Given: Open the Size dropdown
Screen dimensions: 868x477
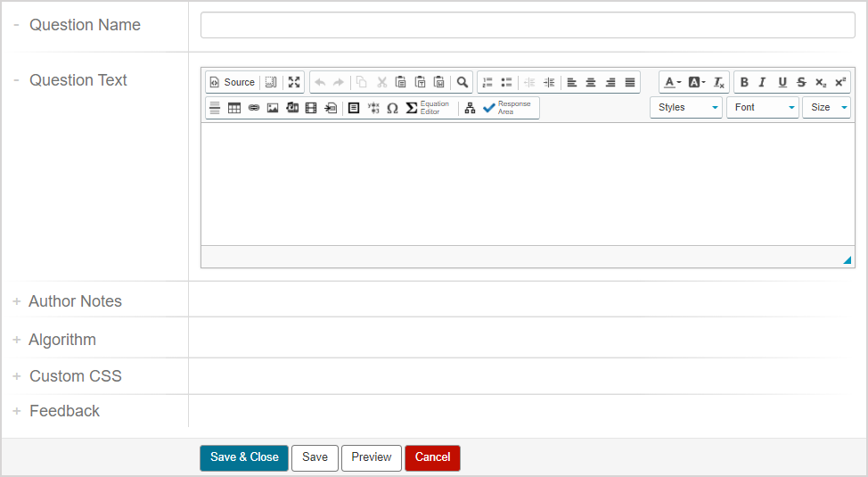Looking at the screenshot, I should pyautogui.click(x=826, y=108).
